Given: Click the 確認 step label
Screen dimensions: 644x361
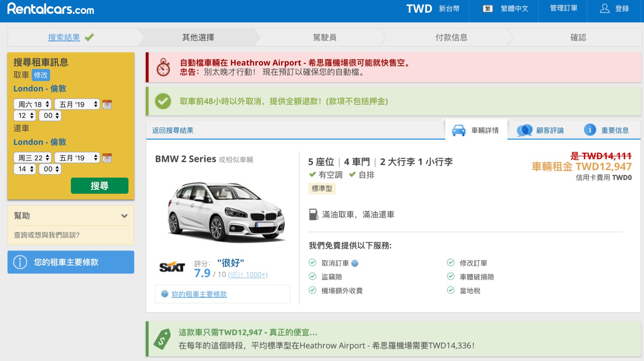Looking at the screenshot, I should pos(578,37).
